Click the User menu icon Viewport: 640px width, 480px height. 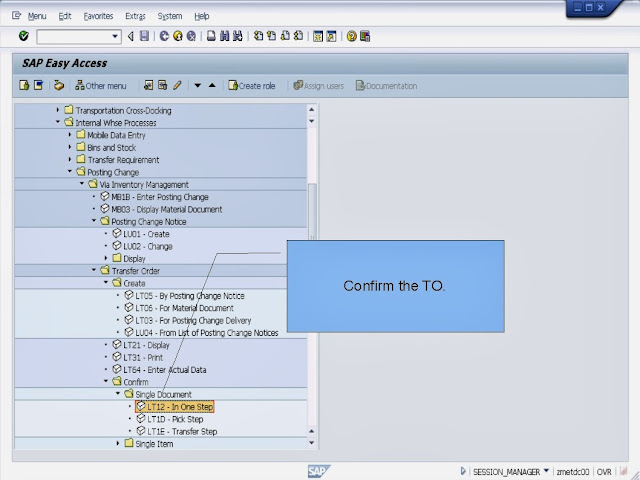coord(24,85)
